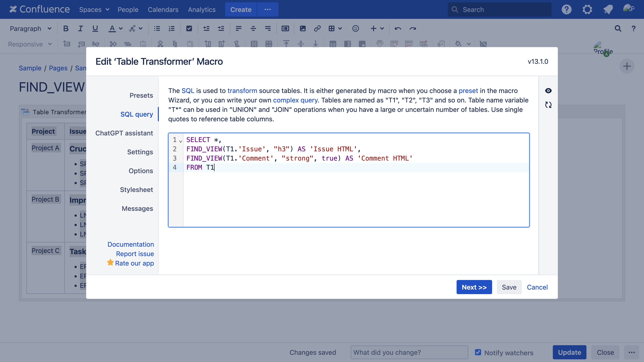Collapse the fold arrow on line 1
Viewport: 644px width, 362px height.
coord(180,141)
